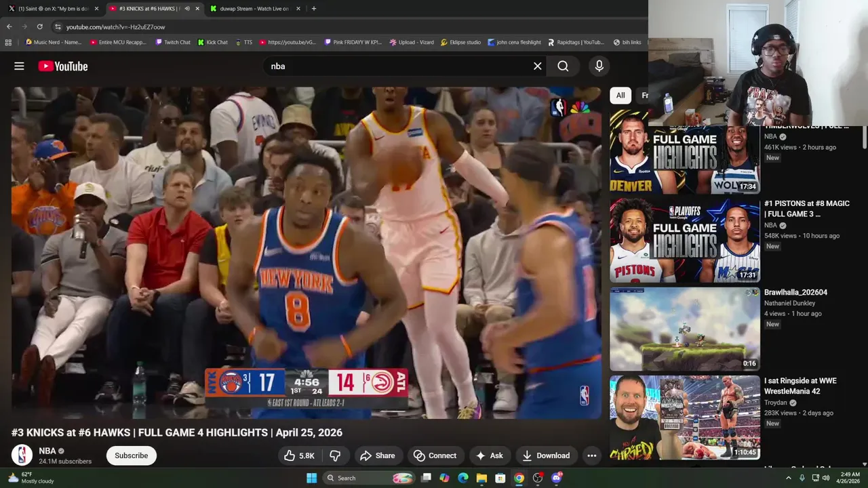This screenshot has width=868, height=488.
Task: Open File Explorer from the taskbar
Action: point(481,478)
